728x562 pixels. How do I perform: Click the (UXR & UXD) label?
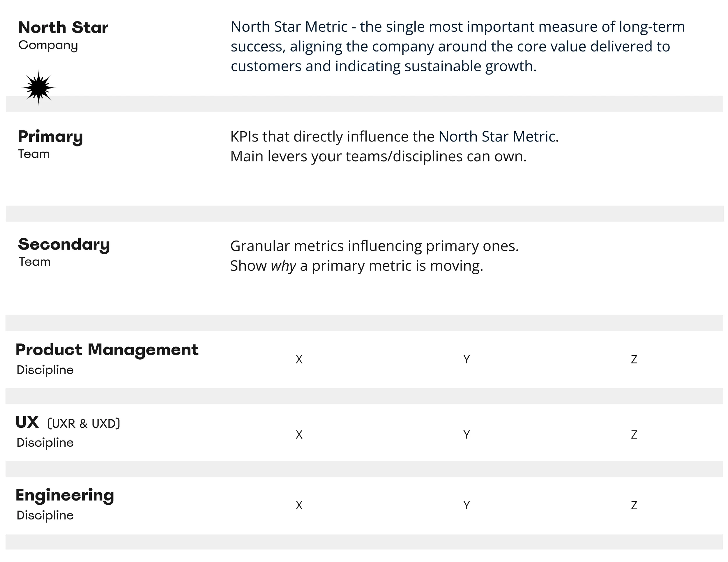tap(84, 424)
